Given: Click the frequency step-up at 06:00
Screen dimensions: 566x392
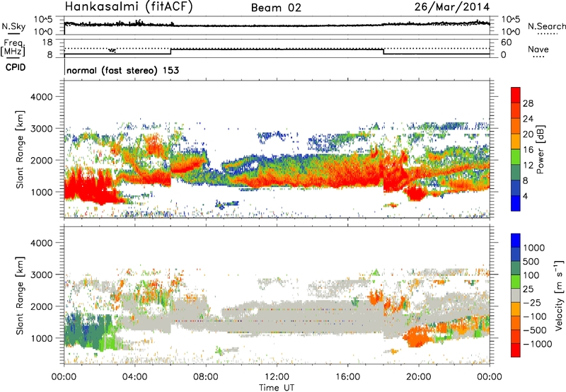Looking at the screenshot, I should coord(171,51).
